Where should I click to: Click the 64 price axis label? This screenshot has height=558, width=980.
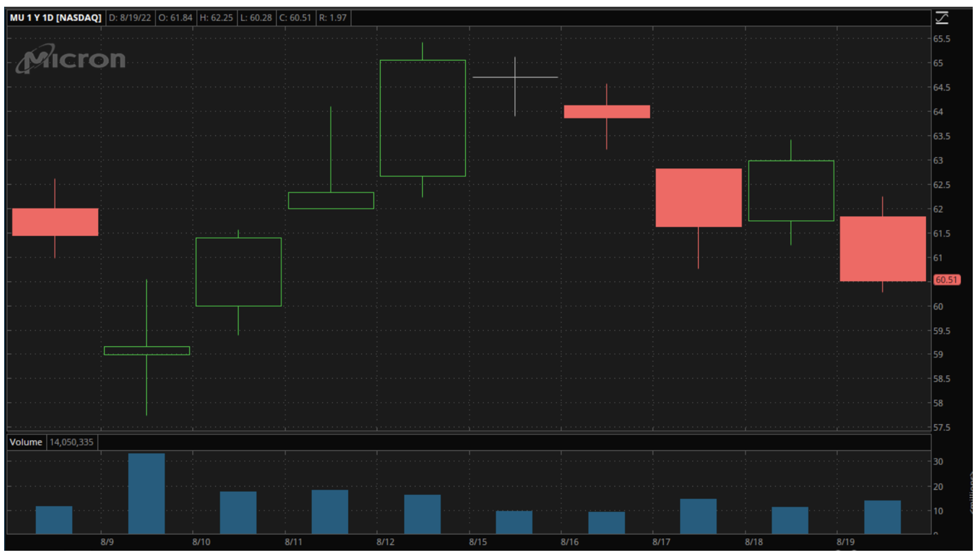click(x=938, y=112)
